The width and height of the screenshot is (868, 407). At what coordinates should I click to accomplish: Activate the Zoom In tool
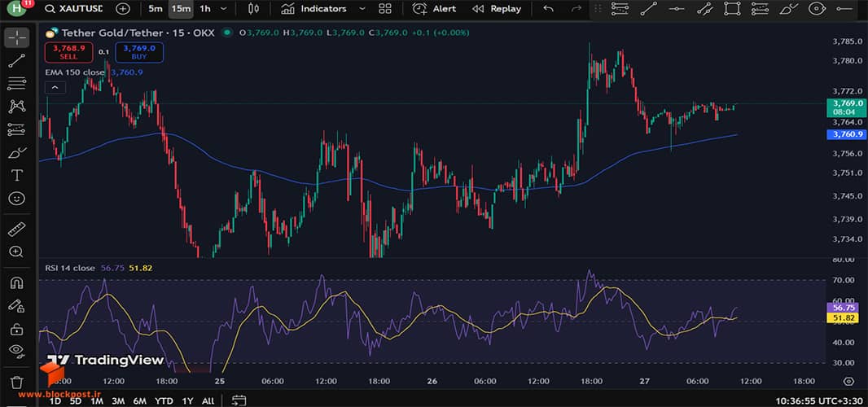[x=16, y=252]
